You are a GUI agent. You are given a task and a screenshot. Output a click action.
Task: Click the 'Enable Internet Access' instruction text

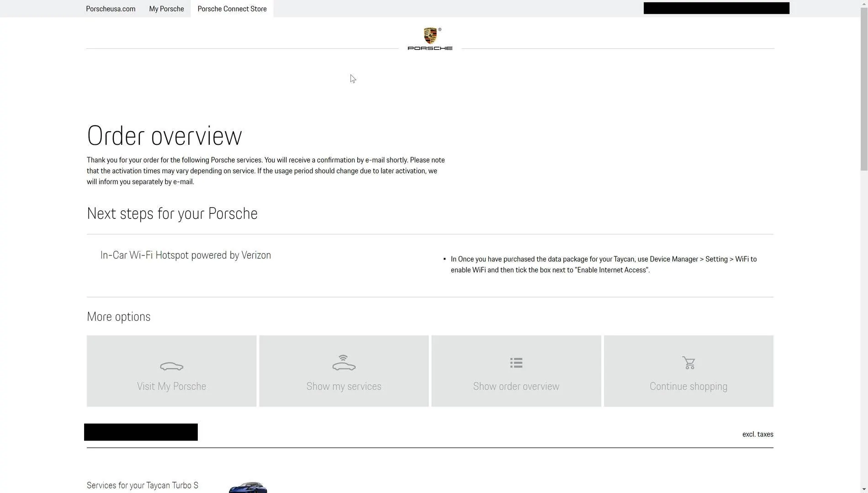[604, 265]
